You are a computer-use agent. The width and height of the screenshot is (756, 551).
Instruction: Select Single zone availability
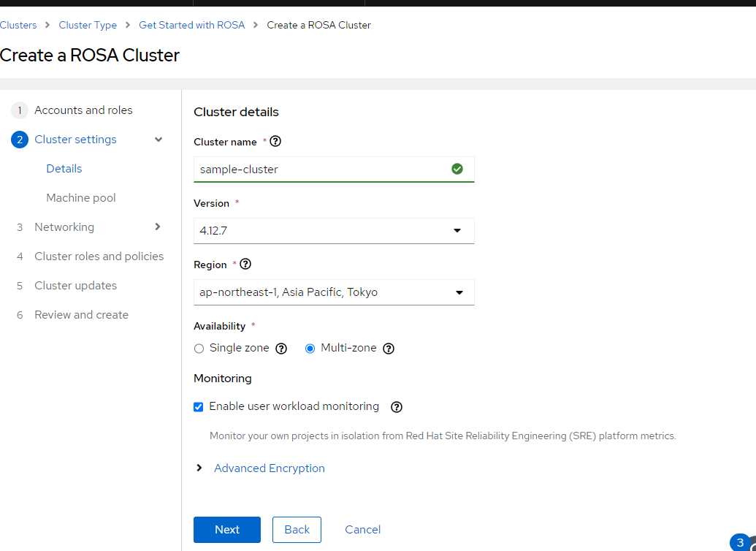[x=199, y=349]
